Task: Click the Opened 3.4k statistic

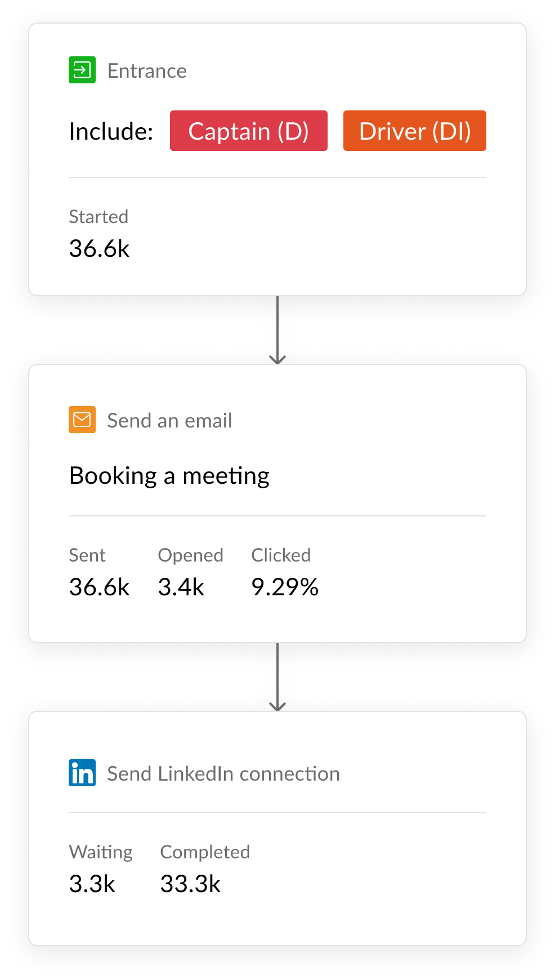Action: pyautogui.click(x=181, y=587)
